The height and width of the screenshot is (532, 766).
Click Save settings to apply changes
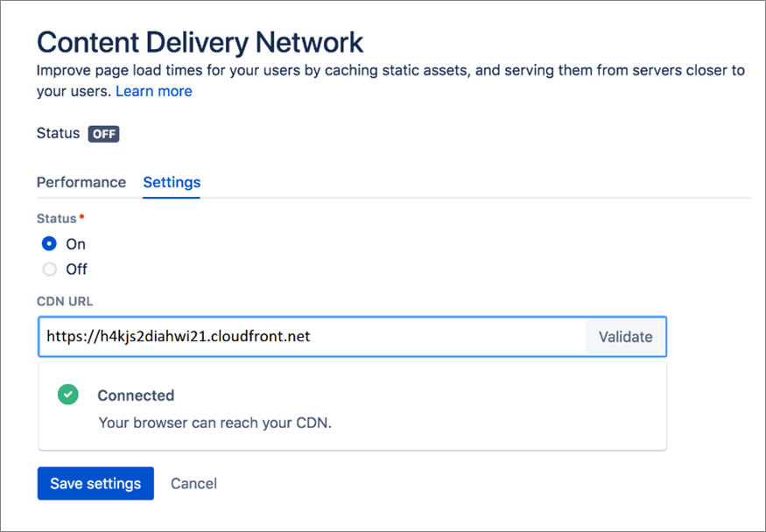95,483
